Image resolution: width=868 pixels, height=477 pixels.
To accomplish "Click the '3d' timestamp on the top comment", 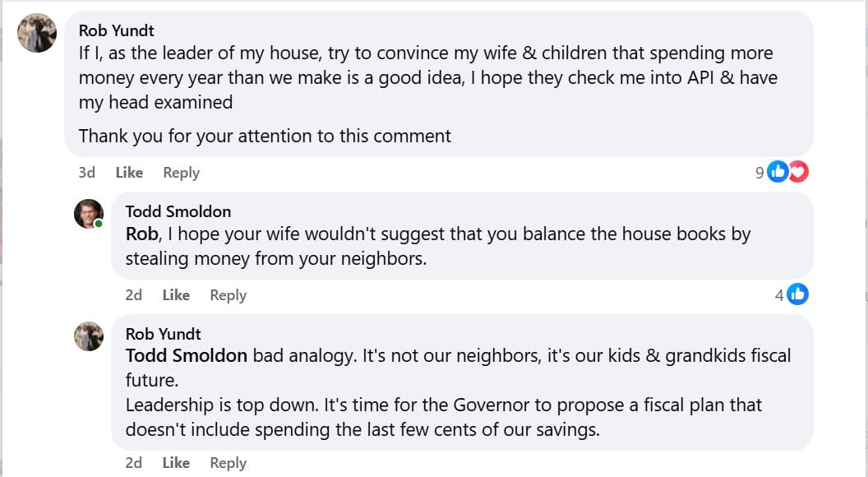I will 86,173.
